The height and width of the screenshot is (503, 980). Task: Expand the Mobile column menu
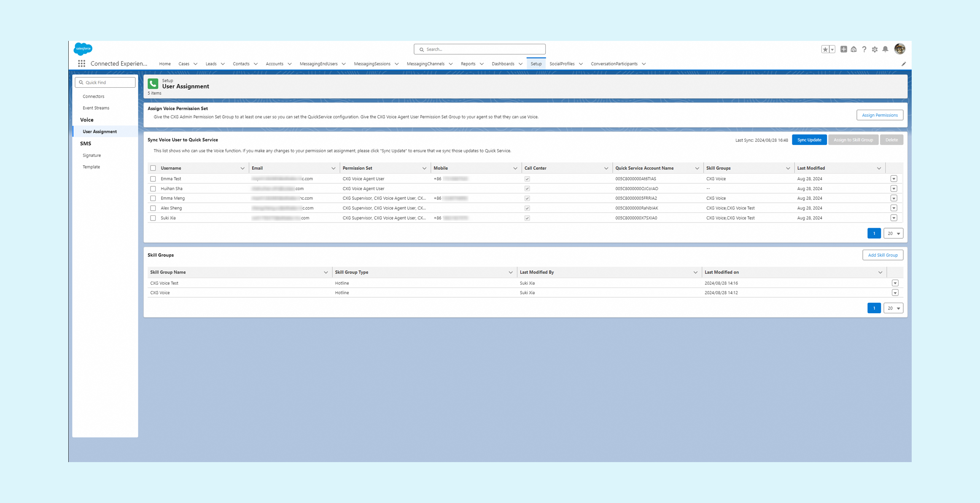515,168
